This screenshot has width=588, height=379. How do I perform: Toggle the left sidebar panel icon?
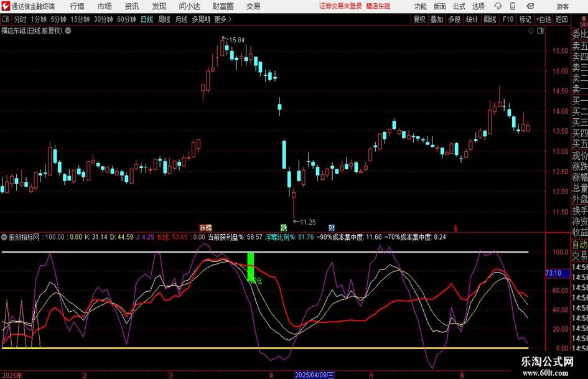point(6,19)
